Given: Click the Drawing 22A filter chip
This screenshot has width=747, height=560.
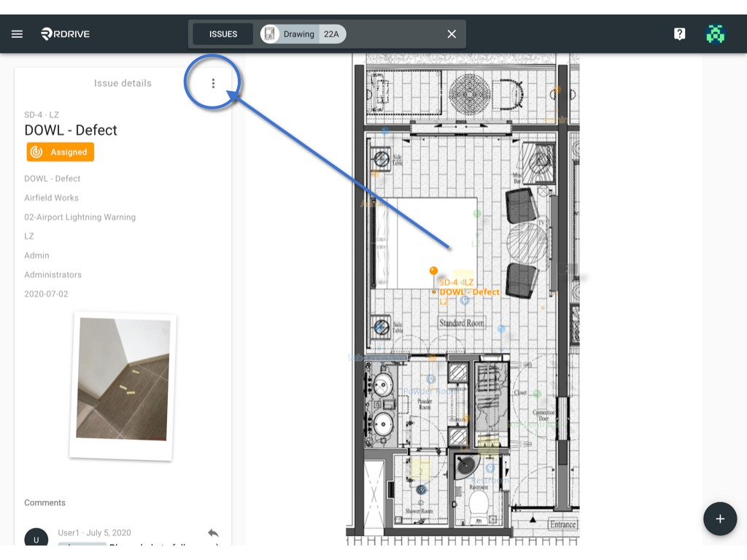Looking at the screenshot, I should pyautogui.click(x=303, y=34).
